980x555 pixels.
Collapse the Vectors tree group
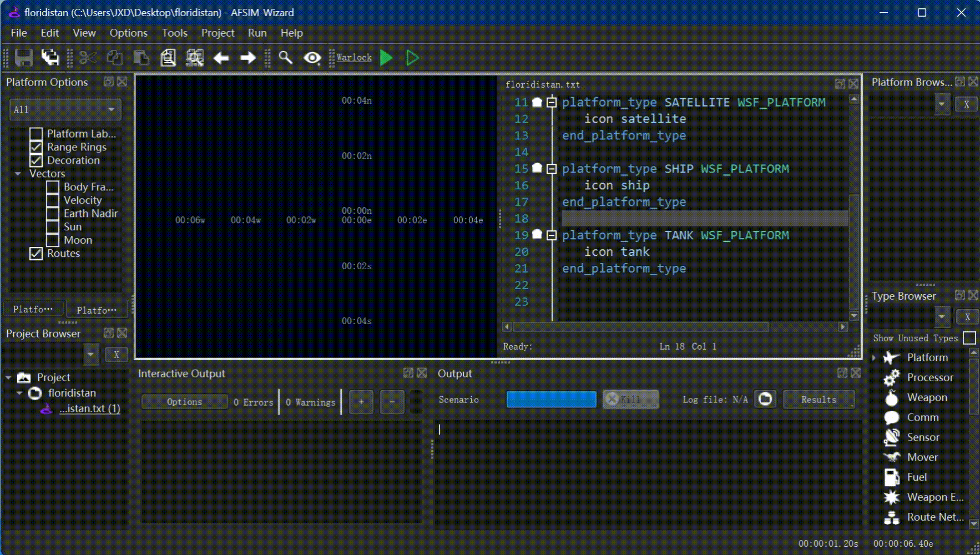18,174
